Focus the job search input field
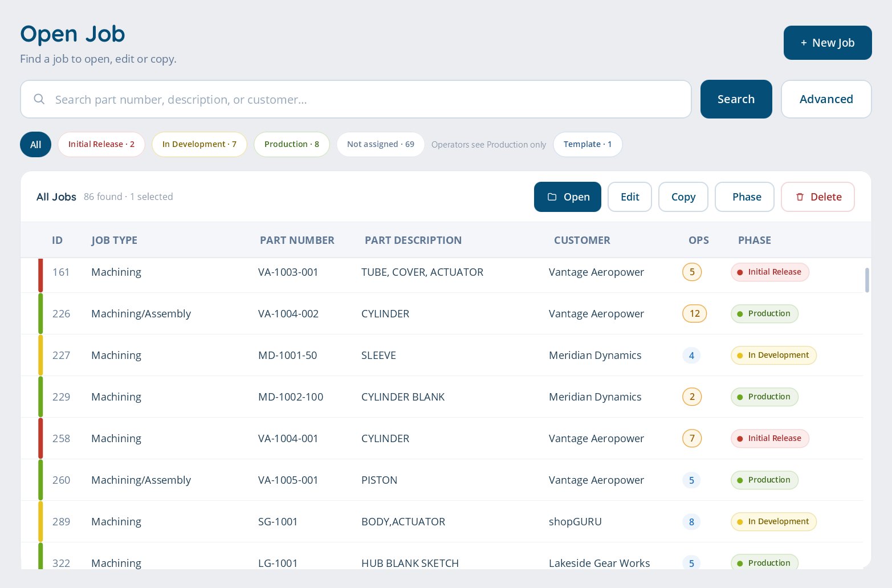892x588 pixels. click(x=356, y=99)
